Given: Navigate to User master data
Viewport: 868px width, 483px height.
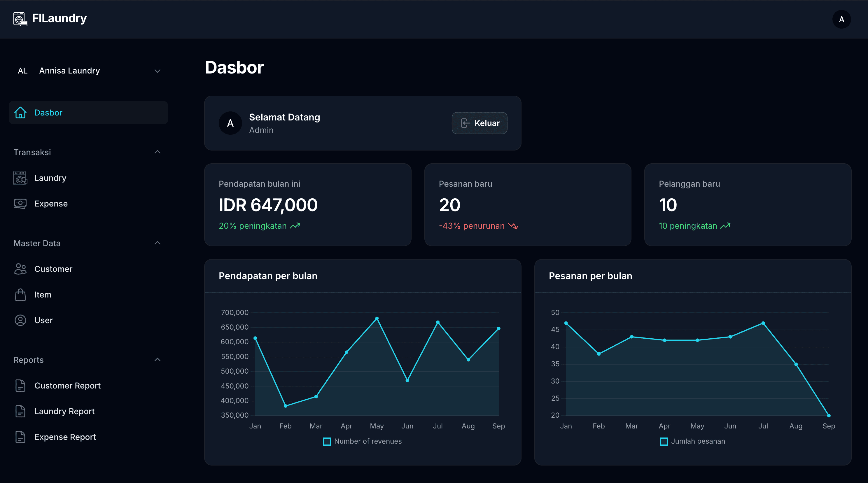Looking at the screenshot, I should click(88, 320).
